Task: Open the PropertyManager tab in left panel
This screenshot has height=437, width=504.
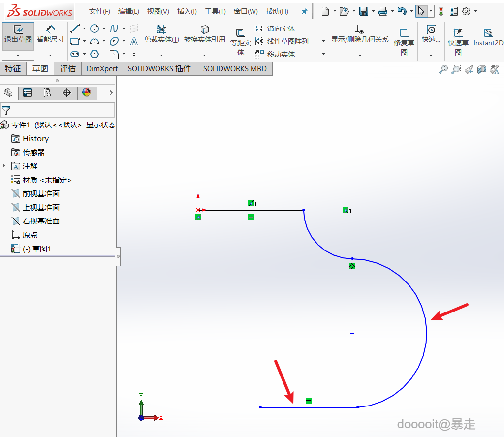Action: click(x=28, y=93)
